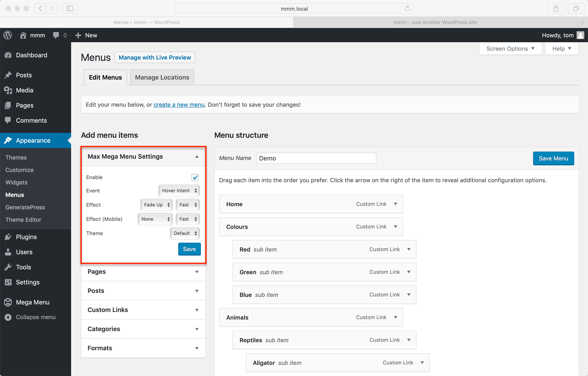Click the Dashboard gauge icon in sidebar

coord(8,55)
